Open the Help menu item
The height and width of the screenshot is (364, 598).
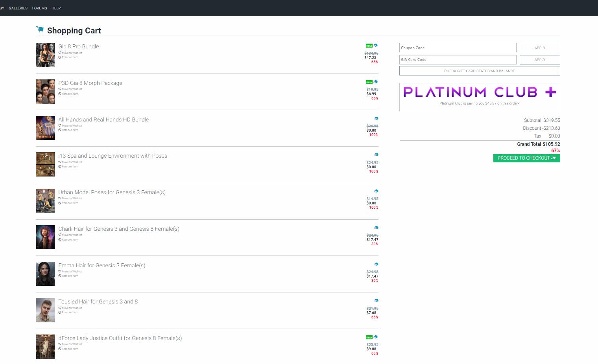pos(56,8)
